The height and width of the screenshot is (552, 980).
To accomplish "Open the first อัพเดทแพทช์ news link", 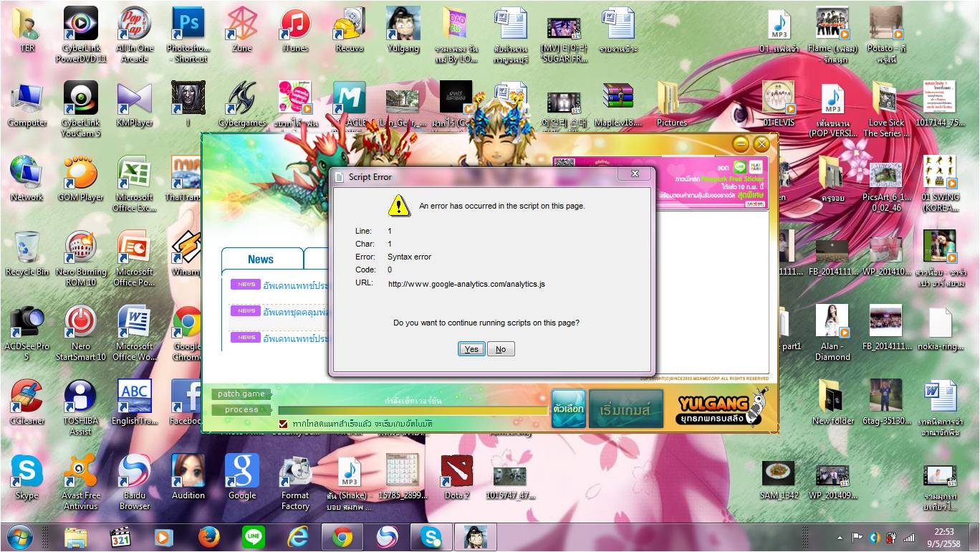I will pos(295,285).
